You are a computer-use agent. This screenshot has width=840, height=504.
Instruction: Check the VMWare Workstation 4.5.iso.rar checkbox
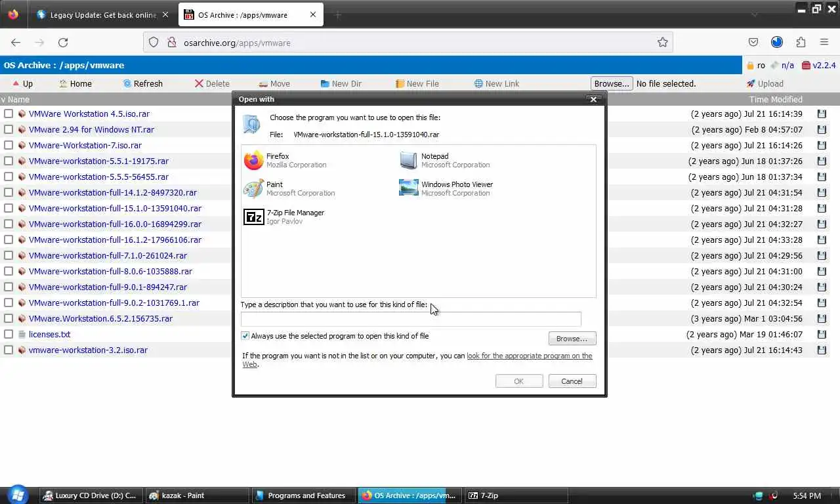click(x=9, y=114)
